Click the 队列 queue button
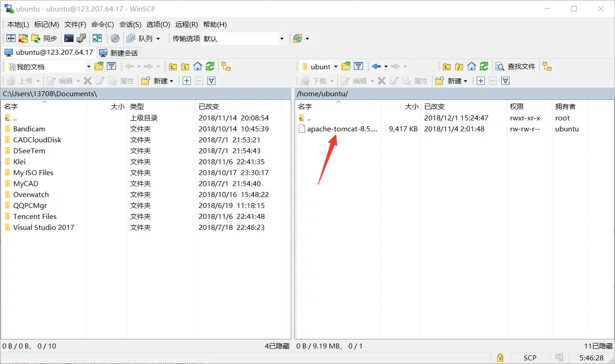615x364 pixels. click(x=140, y=39)
